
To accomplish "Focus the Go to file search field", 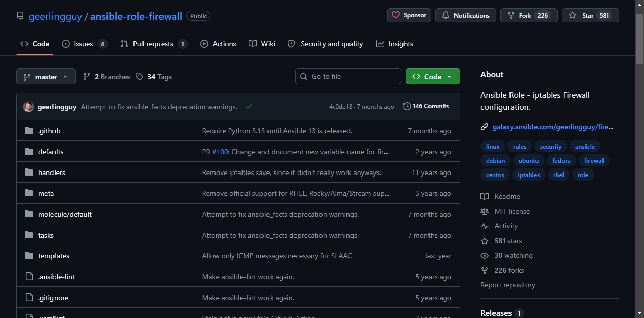I will click(x=348, y=76).
